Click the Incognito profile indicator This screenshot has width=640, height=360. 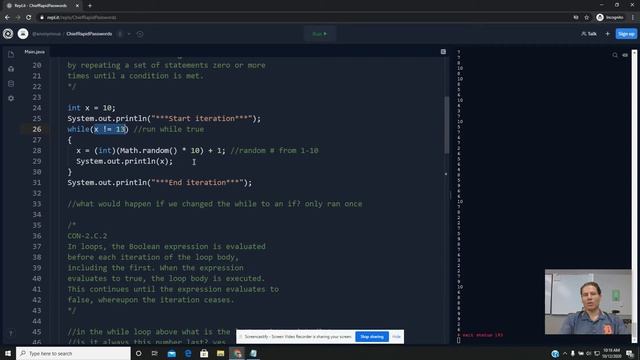610,18
